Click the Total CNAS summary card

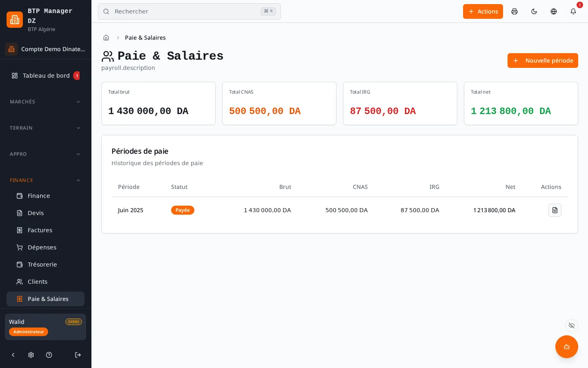tap(279, 103)
